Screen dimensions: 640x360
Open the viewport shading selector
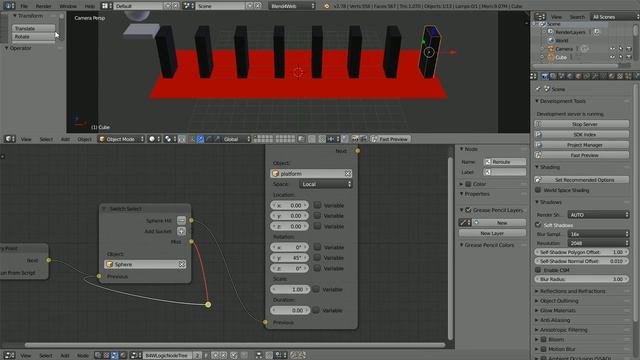pos(155,139)
